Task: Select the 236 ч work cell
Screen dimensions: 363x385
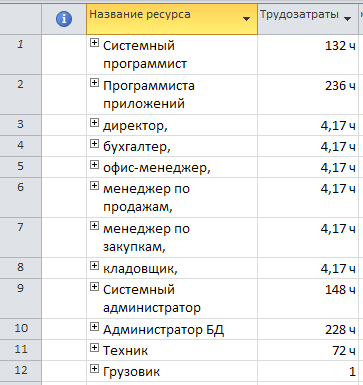Action: [308, 94]
